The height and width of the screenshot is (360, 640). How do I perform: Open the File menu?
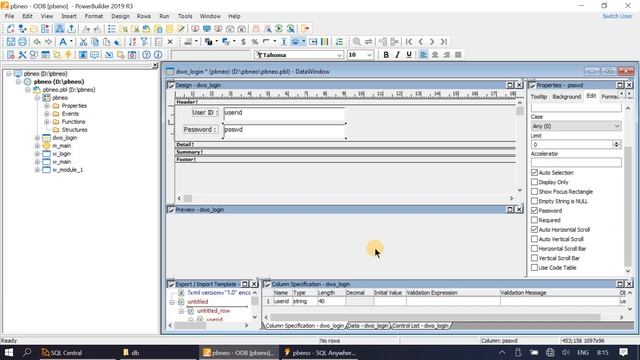pyautogui.click(x=9, y=16)
